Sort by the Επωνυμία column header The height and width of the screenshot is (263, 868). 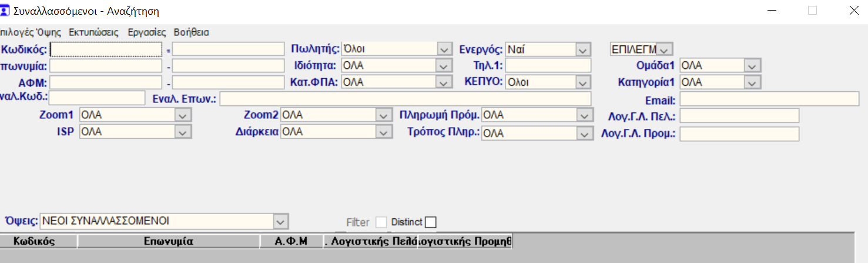click(x=168, y=241)
